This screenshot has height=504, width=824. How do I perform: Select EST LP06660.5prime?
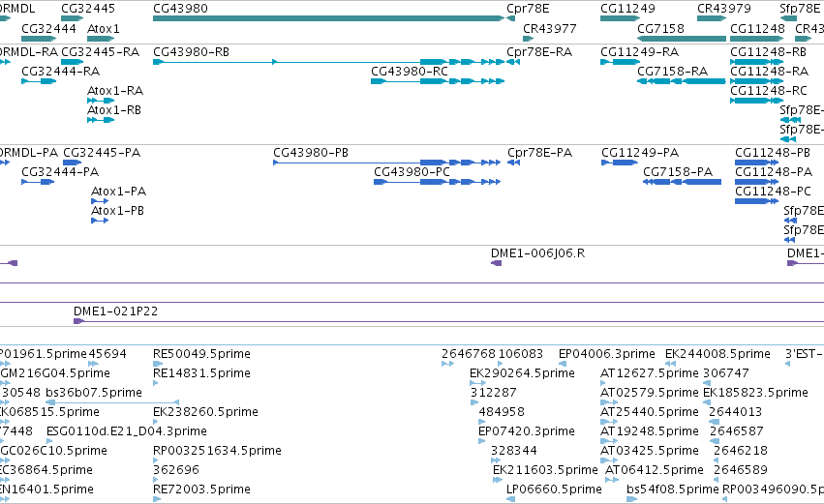tap(555, 489)
